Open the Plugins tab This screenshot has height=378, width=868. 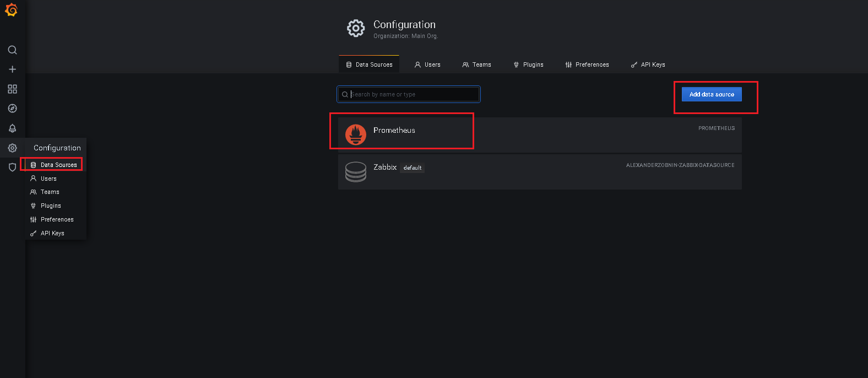point(528,64)
